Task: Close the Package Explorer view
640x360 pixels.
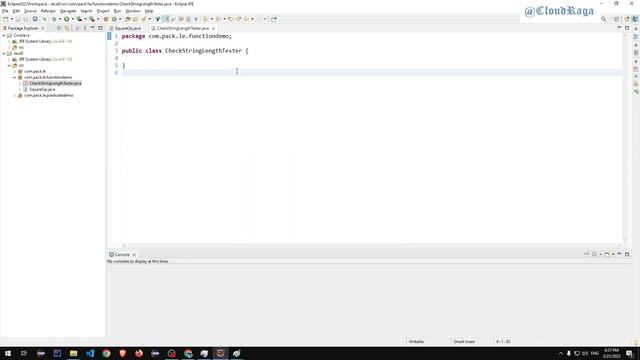Action: click(x=43, y=28)
